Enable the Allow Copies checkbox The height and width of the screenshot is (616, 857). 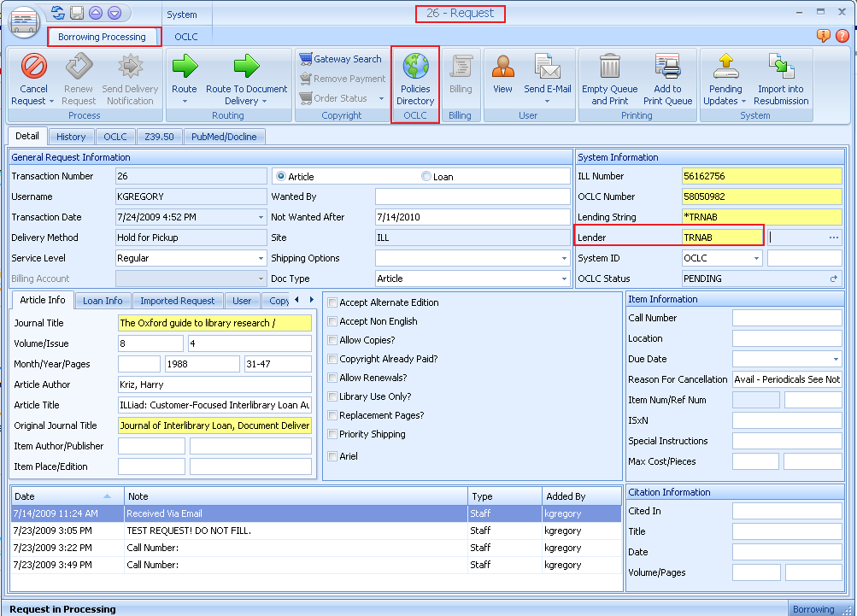331,340
